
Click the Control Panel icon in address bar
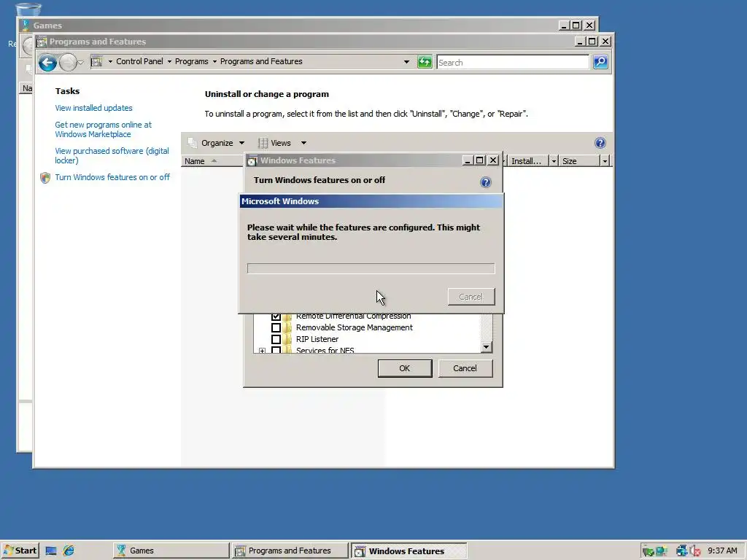tap(97, 61)
